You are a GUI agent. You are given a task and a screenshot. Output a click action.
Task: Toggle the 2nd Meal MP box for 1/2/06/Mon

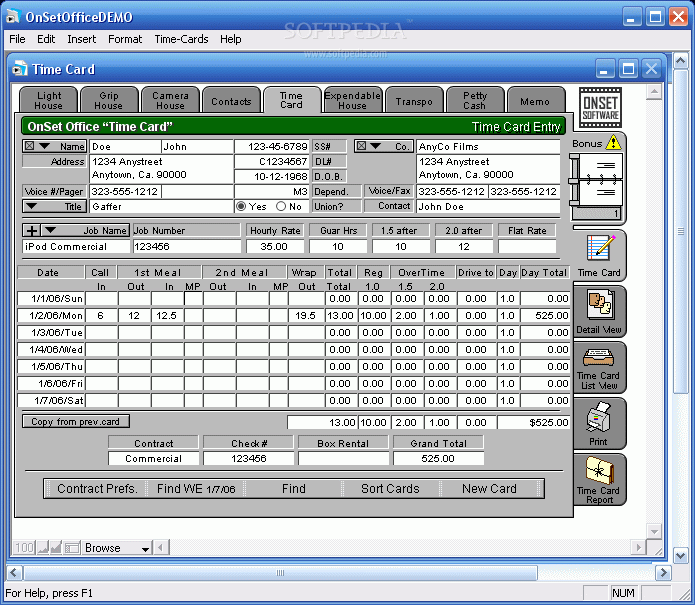[x=279, y=316]
